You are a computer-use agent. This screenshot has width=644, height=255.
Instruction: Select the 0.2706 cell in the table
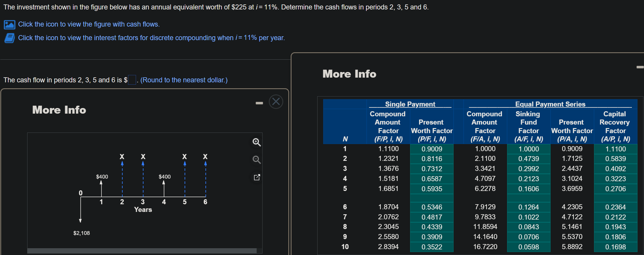[x=616, y=189]
